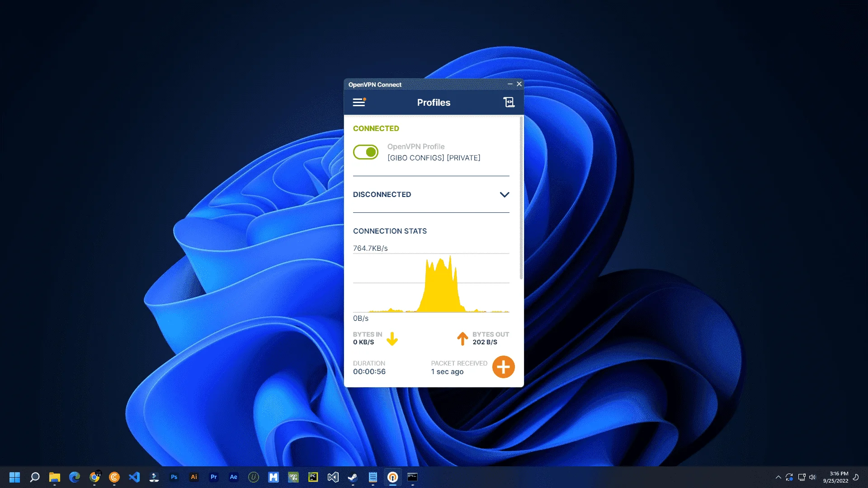Click the 202 B/S bytes out value
Image resolution: width=868 pixels, height=488 pixels.
point(485,342)
